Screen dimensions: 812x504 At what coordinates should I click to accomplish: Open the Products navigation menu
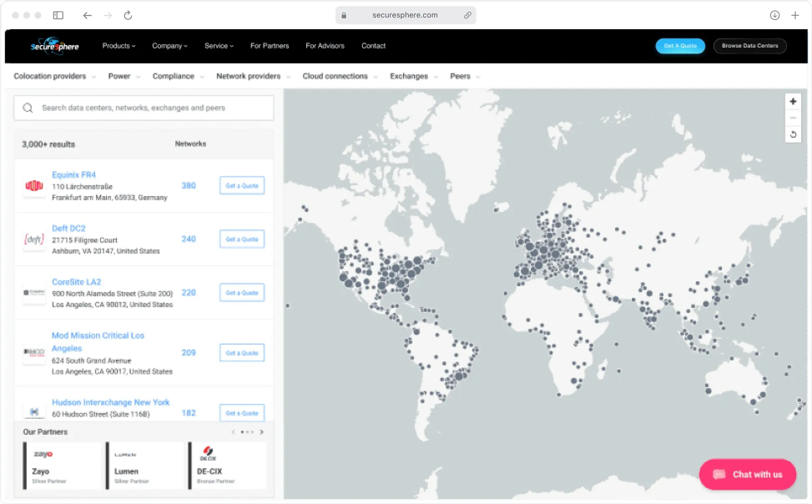[119, 46]
